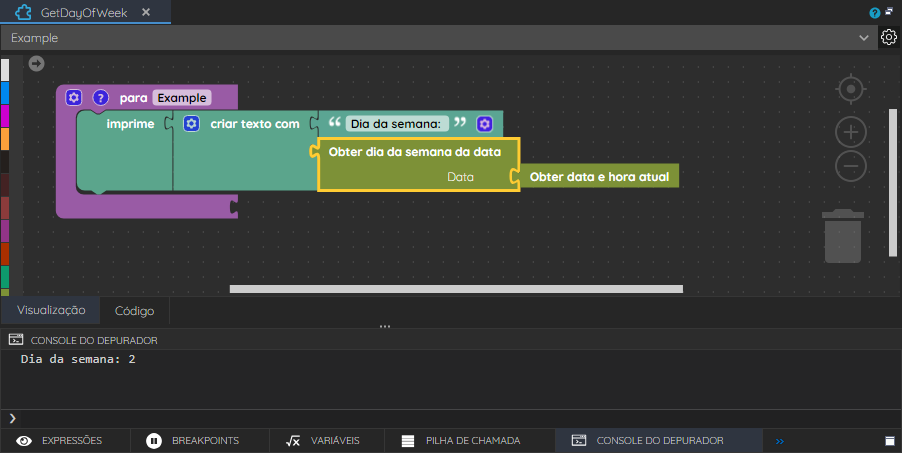Click the trash can icon
This screenshot has height=453, width=902.
pos(843,236)
